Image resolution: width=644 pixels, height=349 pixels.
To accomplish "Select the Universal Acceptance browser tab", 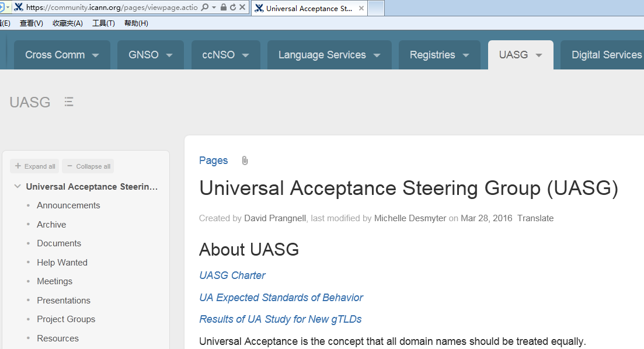I will pos(309,8).
